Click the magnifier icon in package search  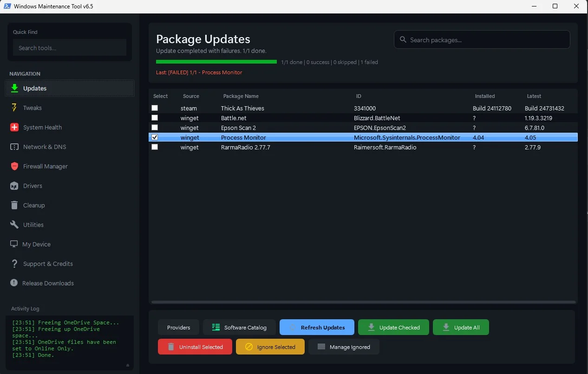click(x=403, y=40)
